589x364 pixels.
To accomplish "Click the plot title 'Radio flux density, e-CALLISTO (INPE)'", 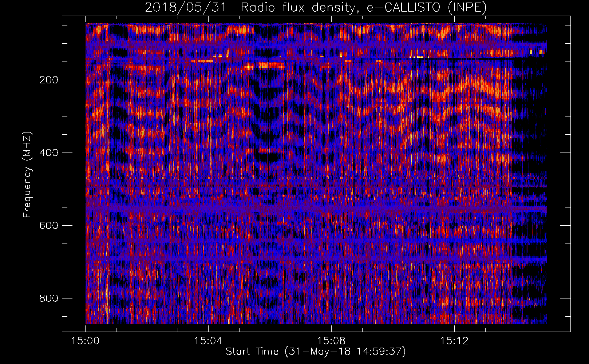I will tap(364, 8).
